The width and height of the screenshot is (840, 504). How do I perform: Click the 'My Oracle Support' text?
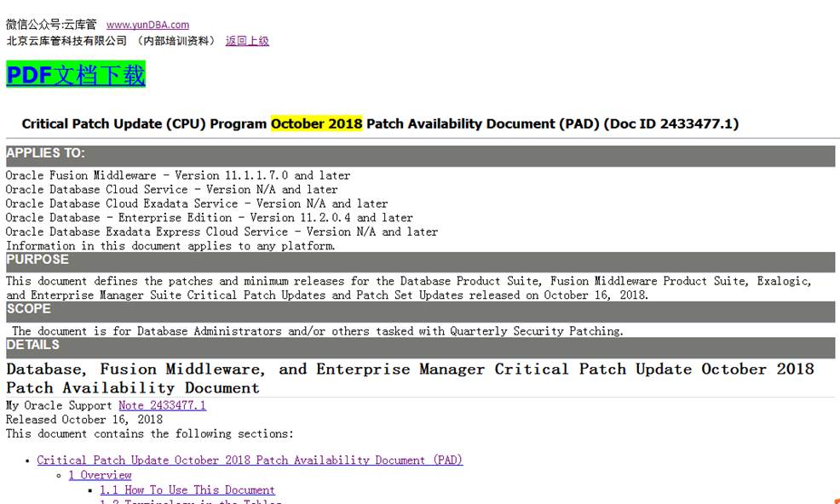coord(59,405)
